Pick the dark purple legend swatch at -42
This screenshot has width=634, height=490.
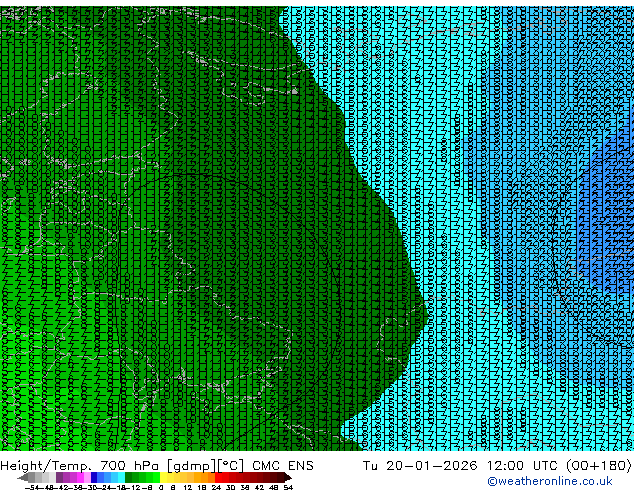pos(59,477)
